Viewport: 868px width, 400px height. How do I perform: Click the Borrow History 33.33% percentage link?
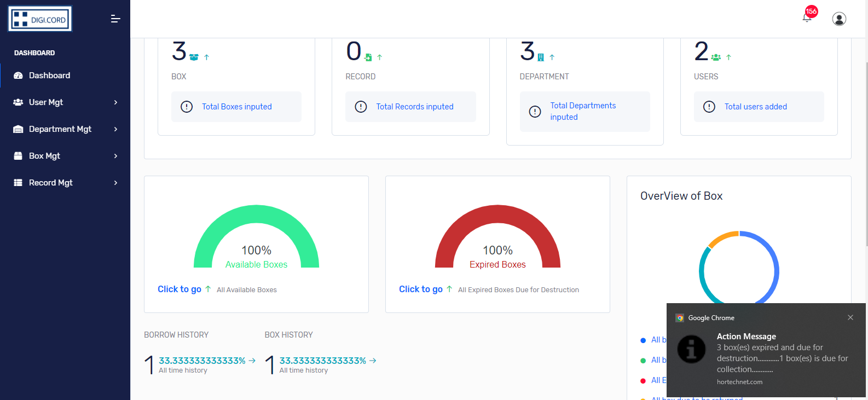click(202, 361)
